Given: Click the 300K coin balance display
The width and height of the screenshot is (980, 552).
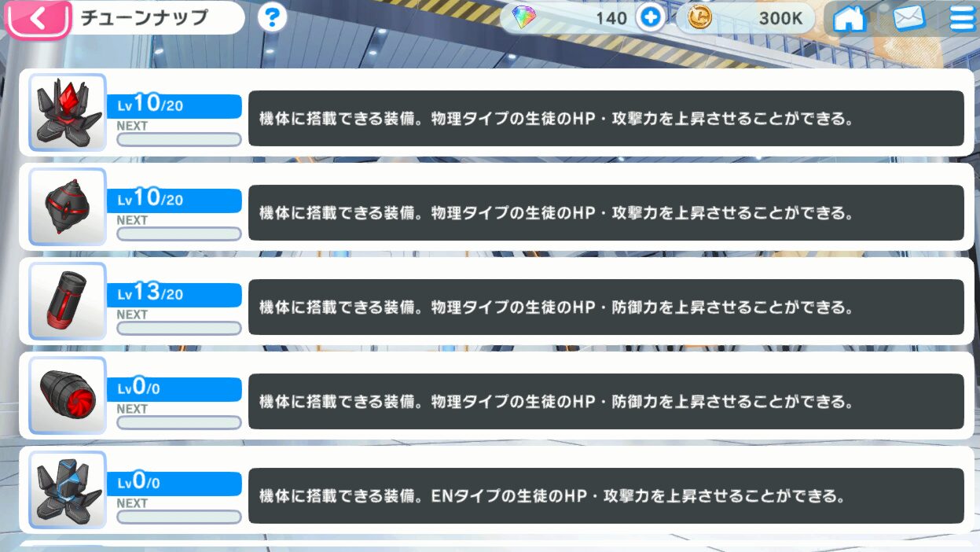Looking at the screenshot, I should tap(780, 18).
